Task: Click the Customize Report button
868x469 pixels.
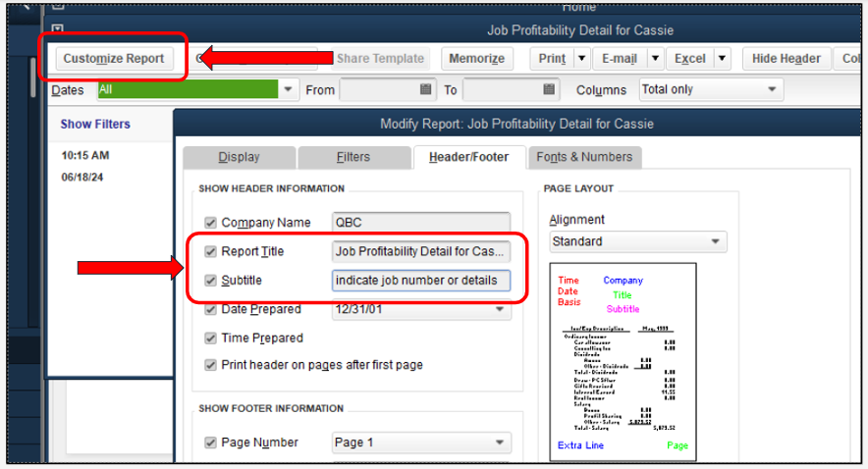Action: (114, 59)
